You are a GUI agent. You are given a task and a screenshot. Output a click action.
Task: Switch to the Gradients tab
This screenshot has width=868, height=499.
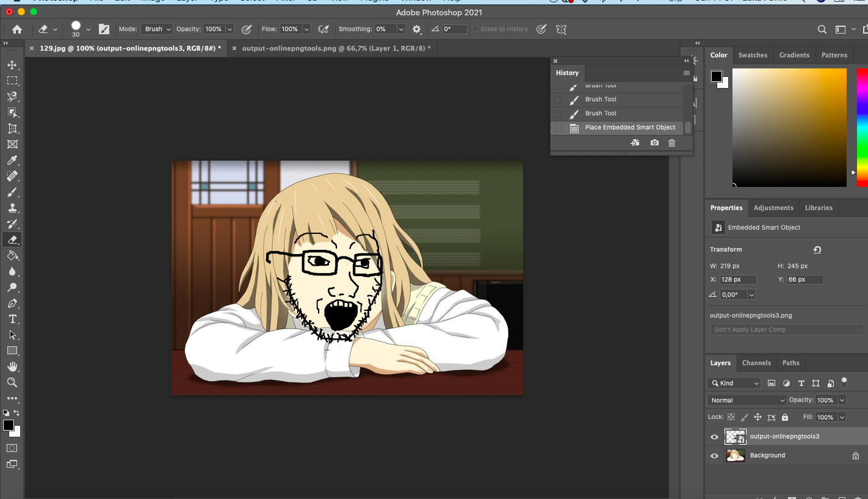pyautogui.click(x=794, y=55)
